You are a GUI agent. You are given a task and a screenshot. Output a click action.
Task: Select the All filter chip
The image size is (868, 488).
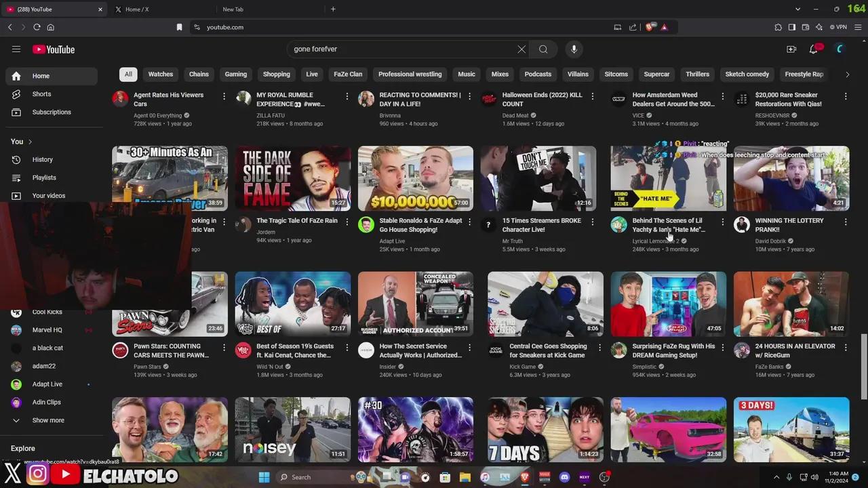coord(128,74)
